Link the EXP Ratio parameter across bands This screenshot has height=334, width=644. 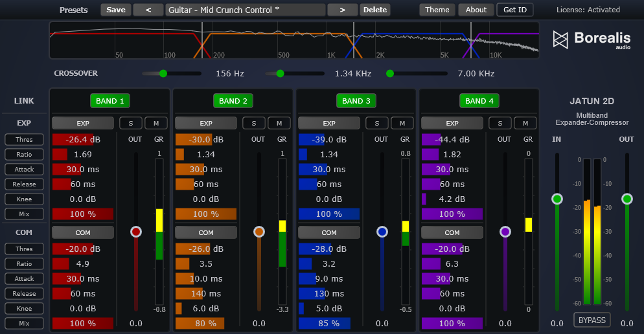(x=24, y=154)
